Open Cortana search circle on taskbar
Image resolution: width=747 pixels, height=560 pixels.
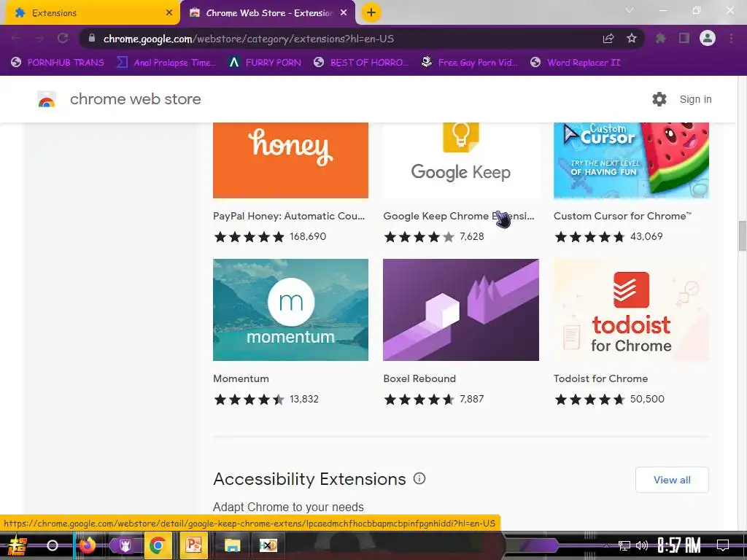pyautogui.click(x=53, y=545)
